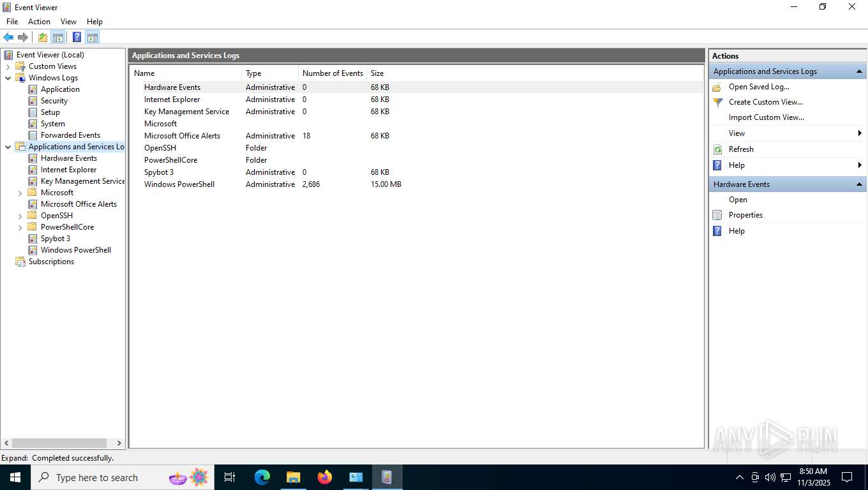Click the Back arrow toolbar icon
The width and height of the screenshot is (868, 490).
click(8, 37)
